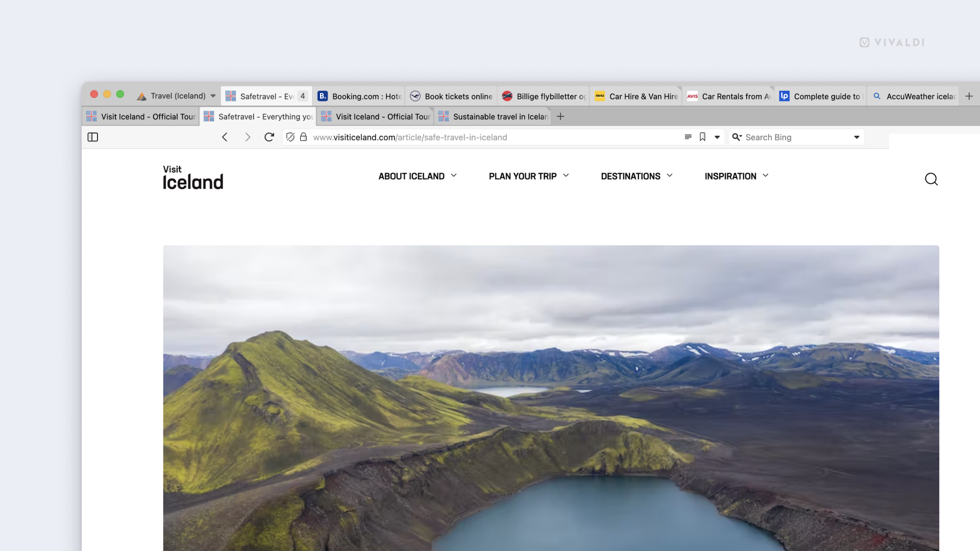Screen dimensions: 980x551
Task: Switch to AccuWeather iceland tab
Action: (x=913, y=96)
